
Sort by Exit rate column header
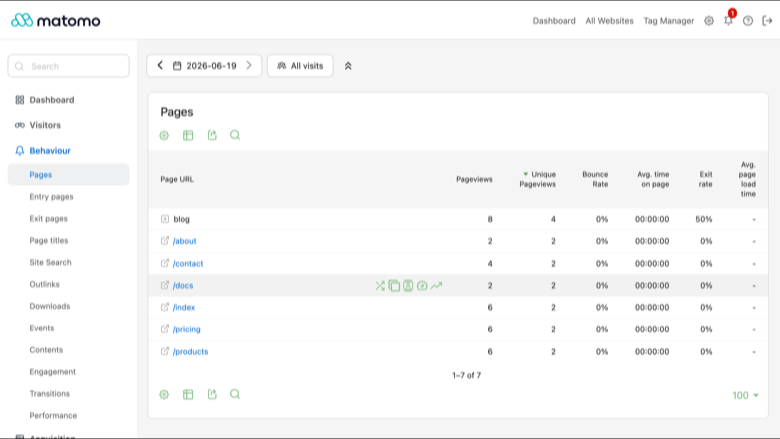point(705,179)
